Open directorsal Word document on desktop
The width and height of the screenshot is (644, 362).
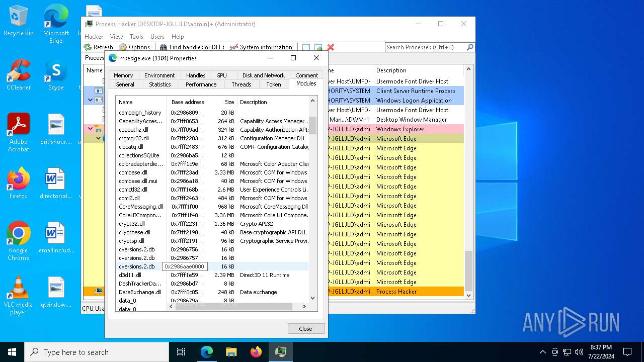pyautogui.click(x=56, y=184)
